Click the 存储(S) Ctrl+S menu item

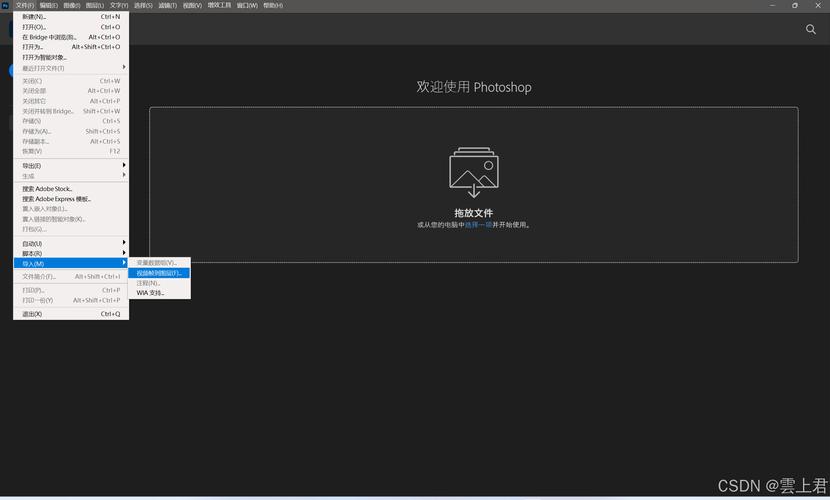[71, 121]
